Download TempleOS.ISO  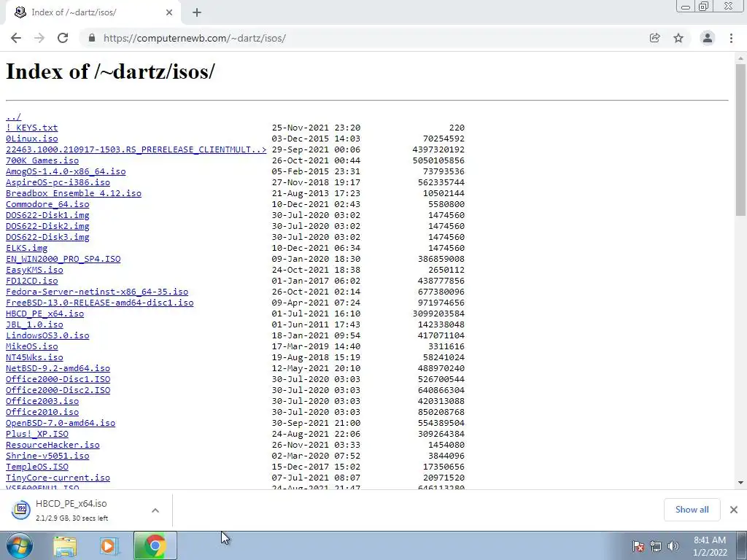[37, 467]
